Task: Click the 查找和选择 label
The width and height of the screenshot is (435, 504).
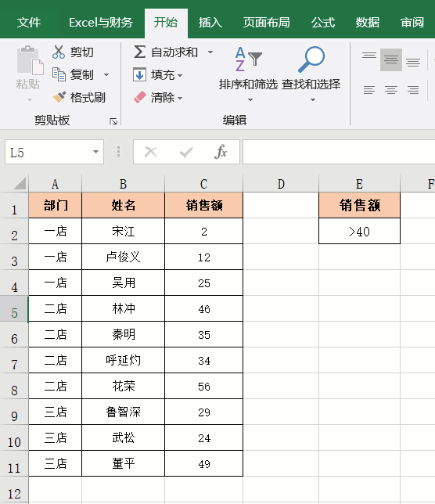Action: 311,85
